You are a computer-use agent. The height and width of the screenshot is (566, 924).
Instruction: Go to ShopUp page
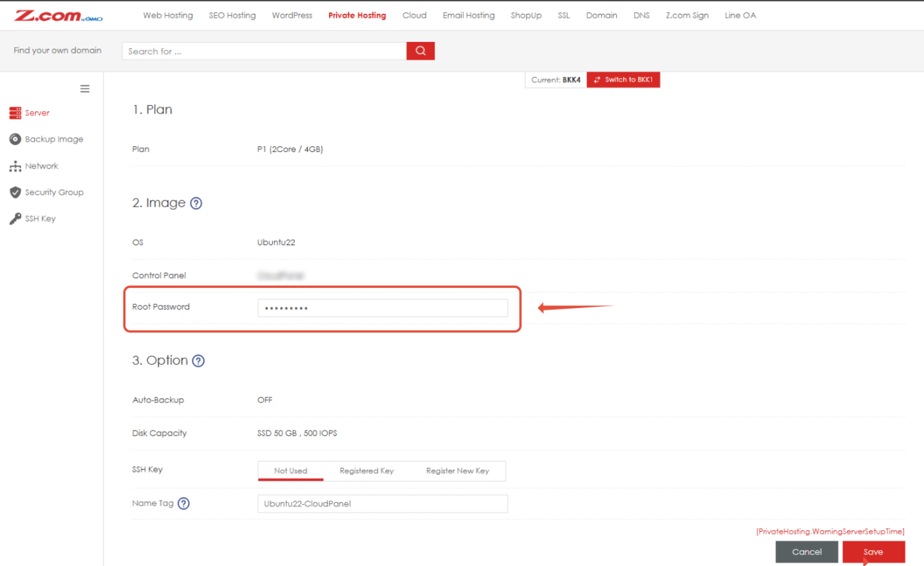coord(526,16)
